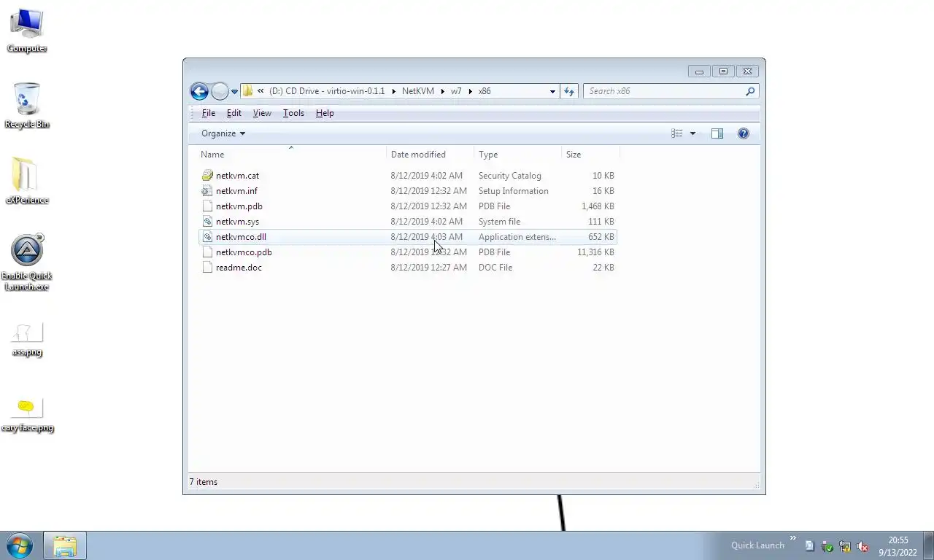Sort files by Name column header
Viewport: 934px width, 560px height.
pos(292,155)
